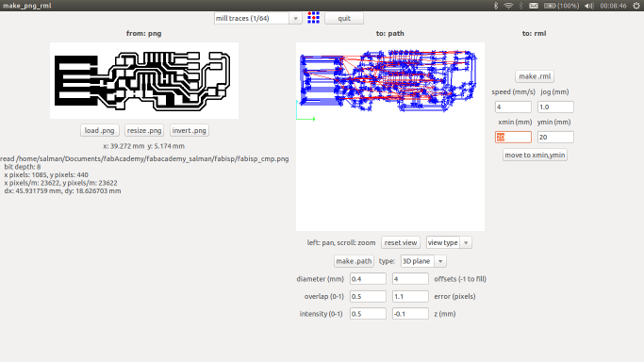The height and width of the screenshot is (362, 644).
Task: Open the Bluetooth indicator in top bar
Action: [x=496, y=6]
